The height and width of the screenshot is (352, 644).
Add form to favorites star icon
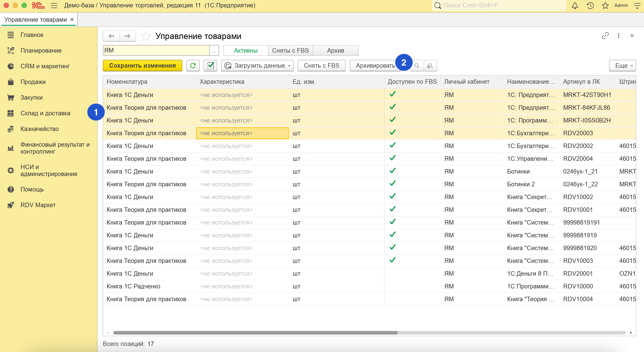point(146,36)
